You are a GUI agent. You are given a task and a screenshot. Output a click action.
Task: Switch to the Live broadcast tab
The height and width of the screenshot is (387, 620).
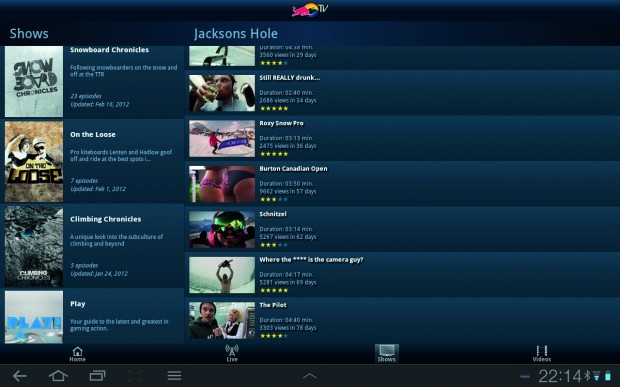[x=232, y=353]
